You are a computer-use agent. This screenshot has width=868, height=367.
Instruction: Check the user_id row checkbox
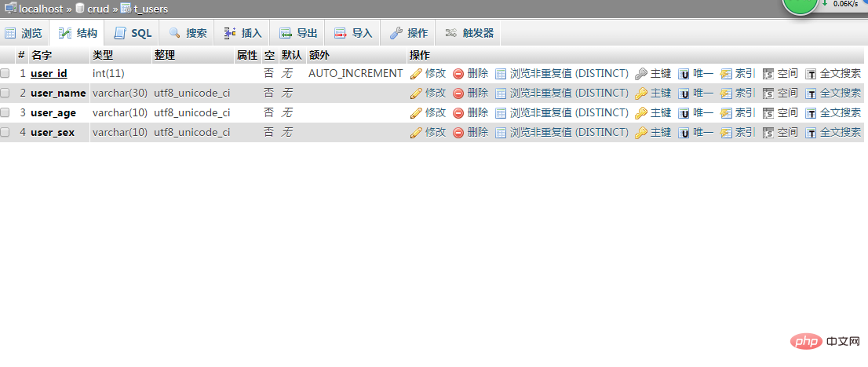click(x=5, y=73)
